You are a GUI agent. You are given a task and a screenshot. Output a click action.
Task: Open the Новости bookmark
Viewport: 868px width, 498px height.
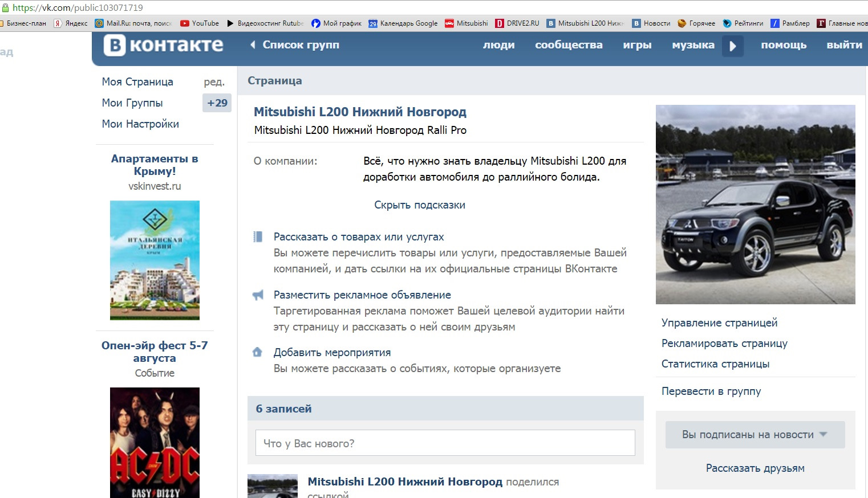pos(651,23)
